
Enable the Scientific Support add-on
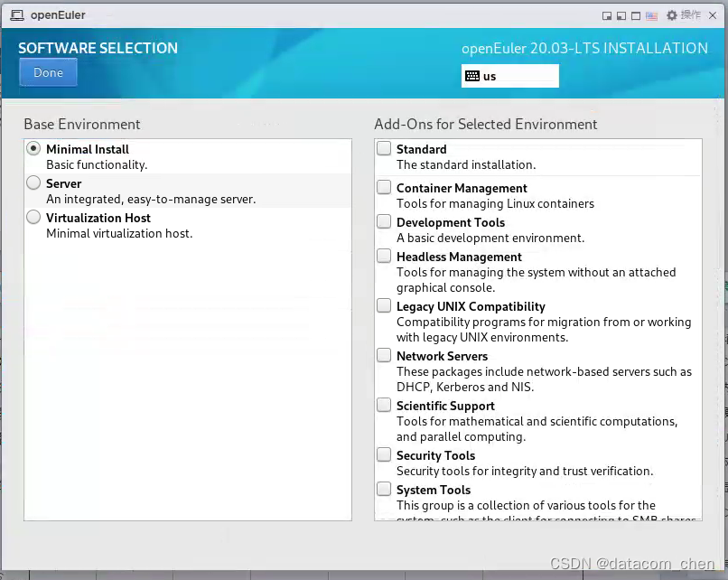coord(383,404)
